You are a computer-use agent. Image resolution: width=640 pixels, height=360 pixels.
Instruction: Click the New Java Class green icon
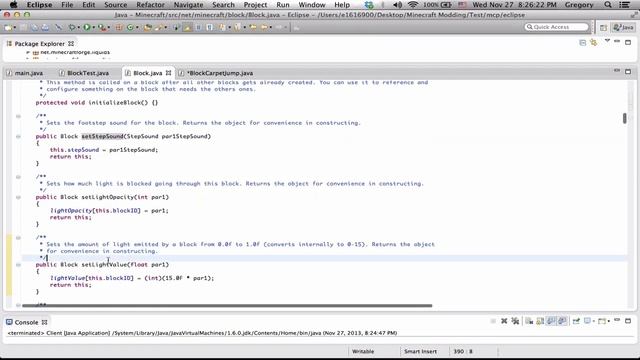coord(130,27)
